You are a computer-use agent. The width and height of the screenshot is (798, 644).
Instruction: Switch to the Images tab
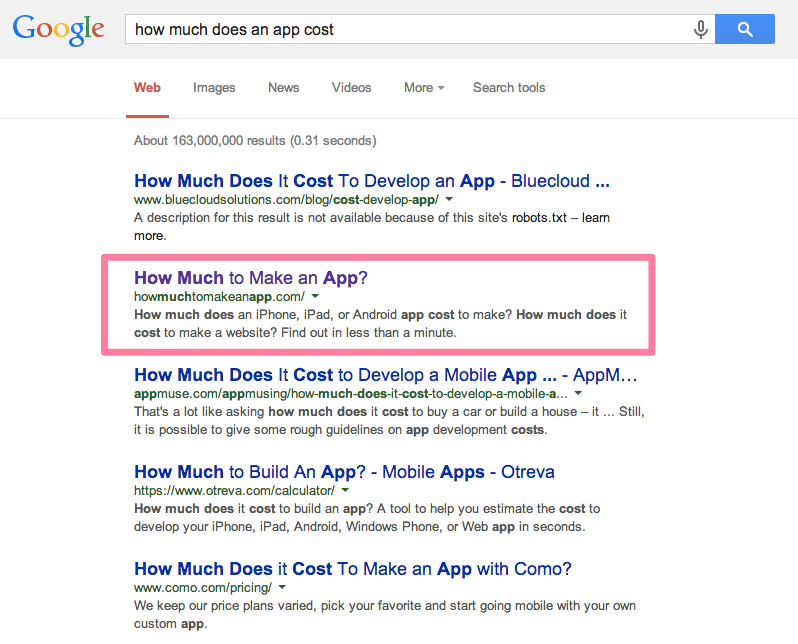[x=214, y=88]
